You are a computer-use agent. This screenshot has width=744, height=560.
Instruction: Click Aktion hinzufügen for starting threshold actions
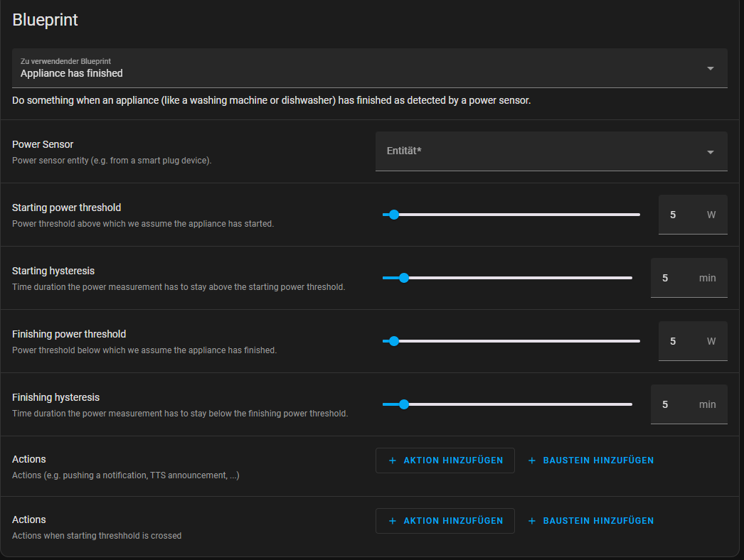(445, 521)
